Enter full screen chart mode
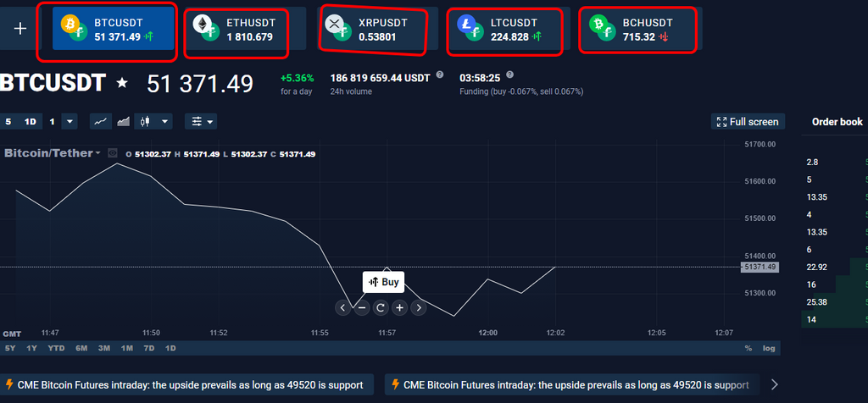Image resolution: width=868 pixels, height=403 pixels. [x=748, y=122]
